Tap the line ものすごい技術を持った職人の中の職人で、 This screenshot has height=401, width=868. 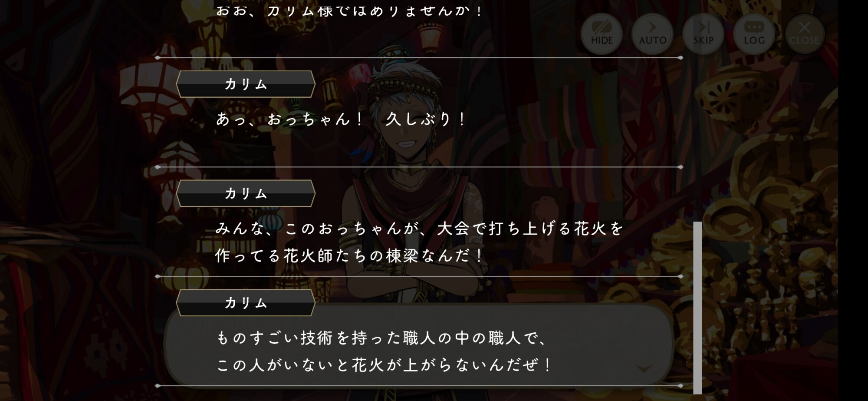tap(381, 338)
